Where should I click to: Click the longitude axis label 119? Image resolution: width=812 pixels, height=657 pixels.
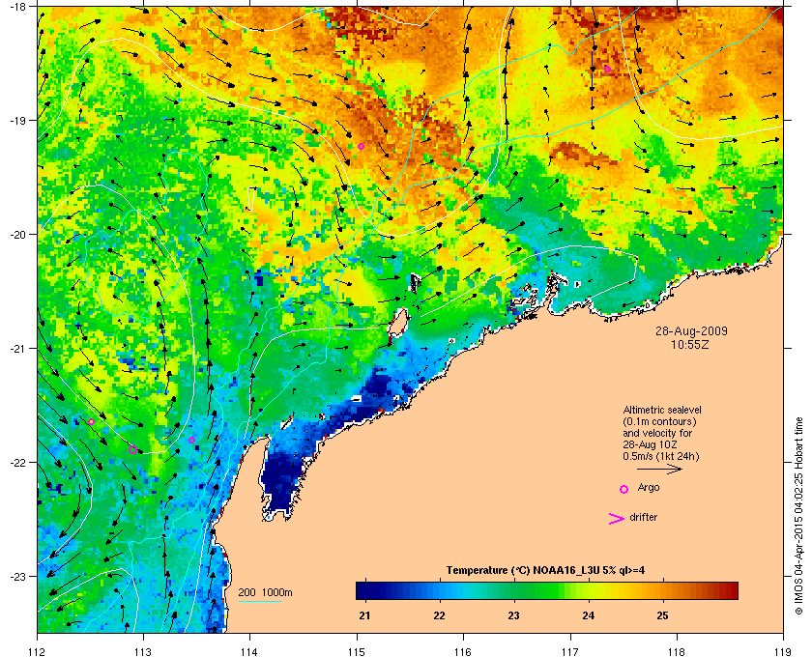click(784, 652)
